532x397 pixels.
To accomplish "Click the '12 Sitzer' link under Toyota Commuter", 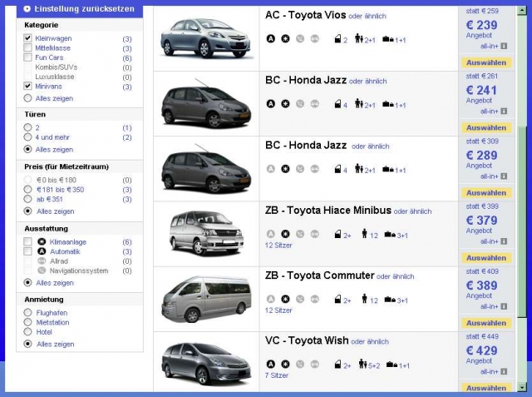I will click(x=278, y=310).
